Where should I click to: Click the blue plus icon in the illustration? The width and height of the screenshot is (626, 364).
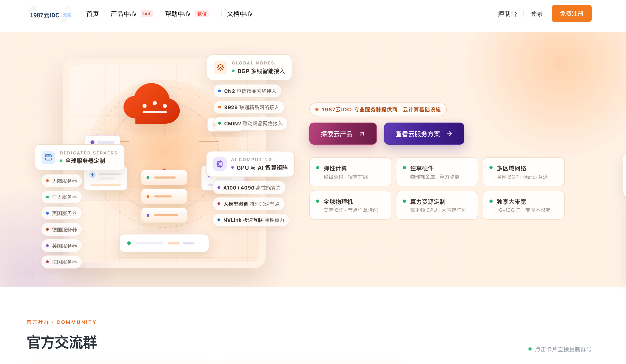coord(92,175)
